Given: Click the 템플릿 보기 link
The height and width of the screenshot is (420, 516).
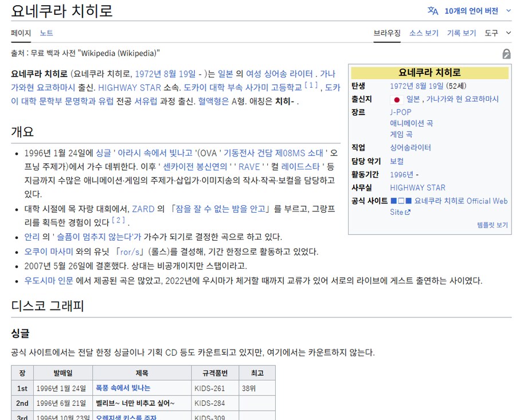Looking at the screenshot, I should [492, 225].
